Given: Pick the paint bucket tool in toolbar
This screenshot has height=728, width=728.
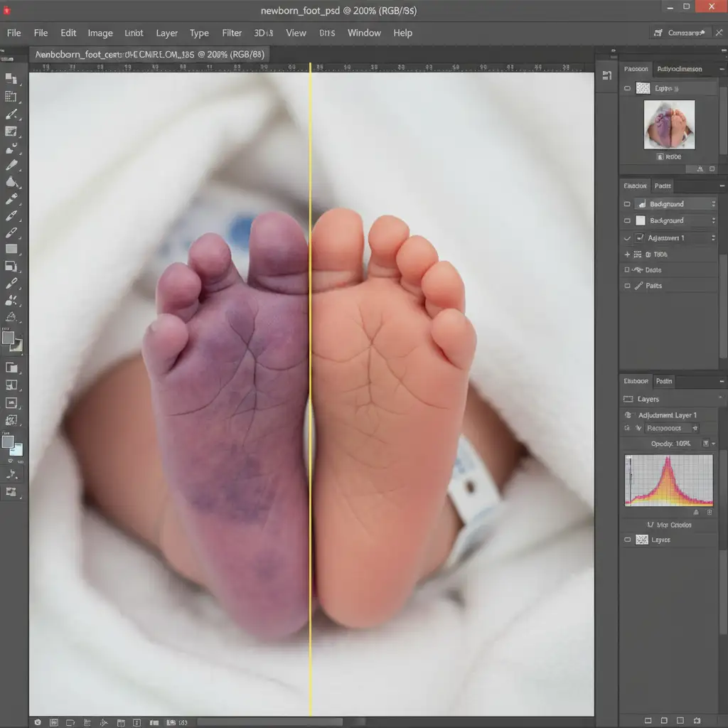Looking at the screenshot, I should pos(11,182).
